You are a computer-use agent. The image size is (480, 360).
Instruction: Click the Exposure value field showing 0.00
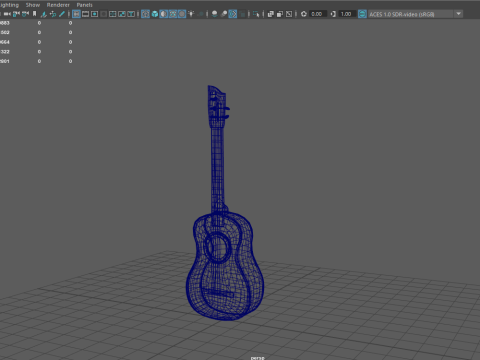[318, 14]
